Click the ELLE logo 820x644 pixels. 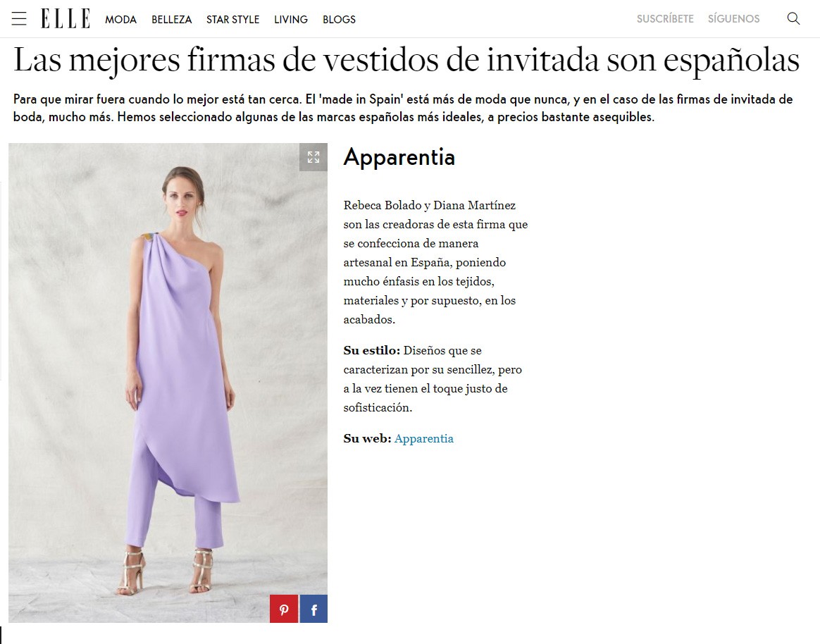[66, 19]
